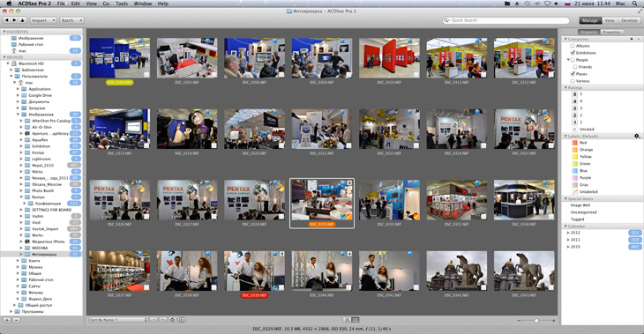Go forward with the right arrow button

coord(15,20)
